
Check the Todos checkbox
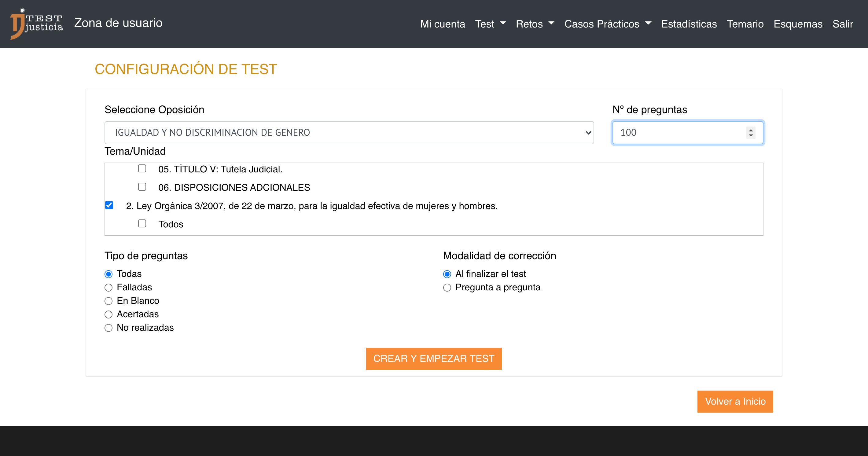142,223
